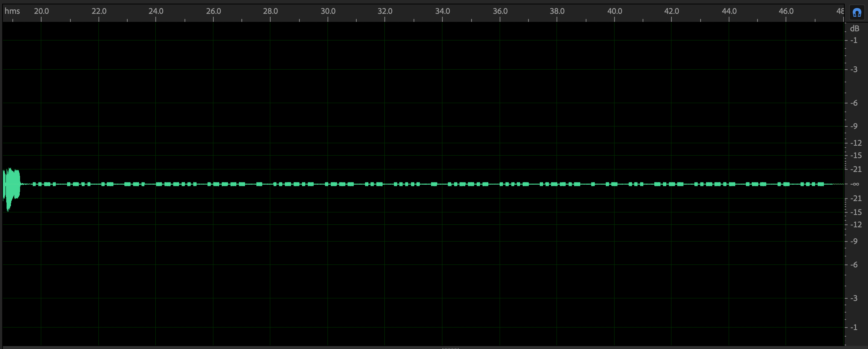Click the dB scale unit label
Screen dimensions: 868x349
(855, 28)
